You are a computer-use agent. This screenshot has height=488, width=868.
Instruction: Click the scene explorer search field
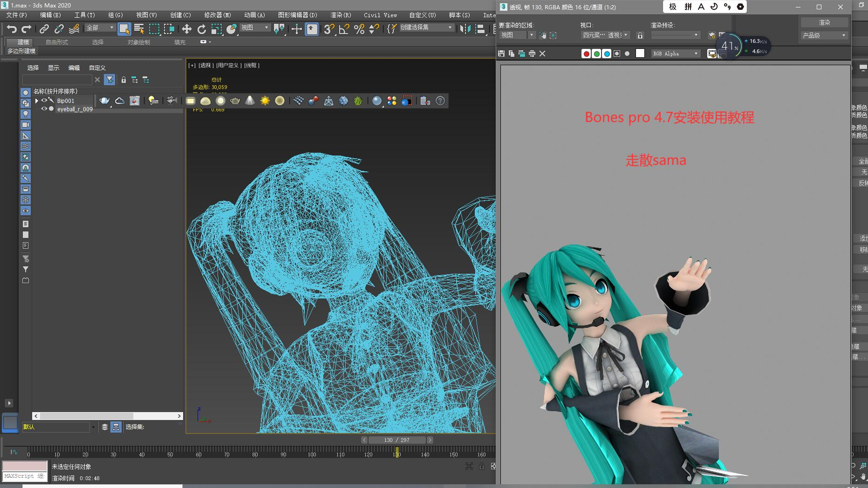click(57, 80)
